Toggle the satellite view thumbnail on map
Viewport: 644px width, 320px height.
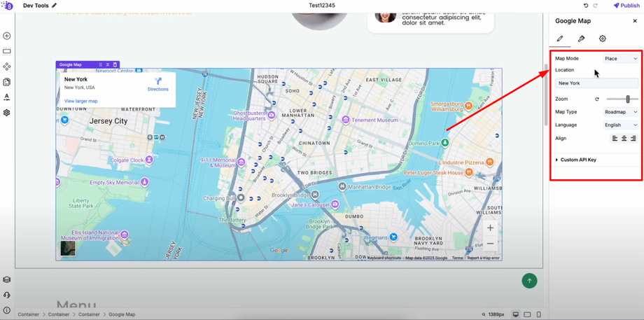pyautogui.click(x=68, y=249)
